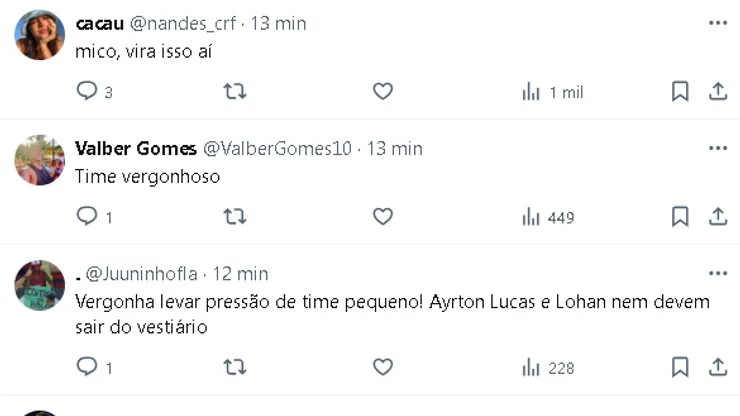Reply to Valber Gomes' tweet

coord(88,216)
